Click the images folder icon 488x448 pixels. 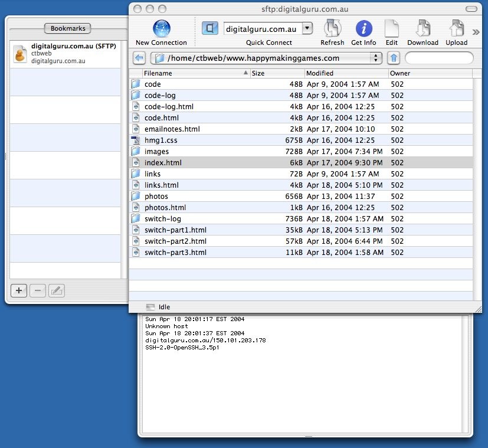(136, 151)
